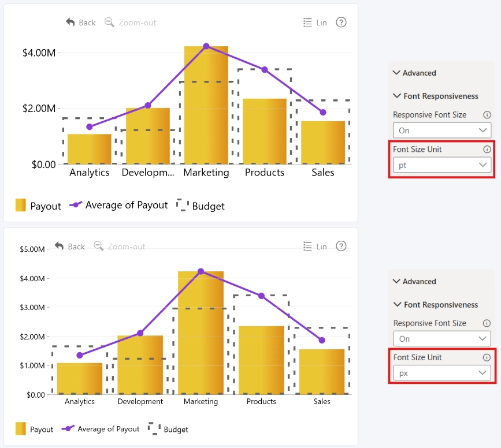Image resolution: width=501 pixels, height=448 pixels.
Task: Open the Font Size Unit dropdown showing pt
Action: tap(442, 165)
